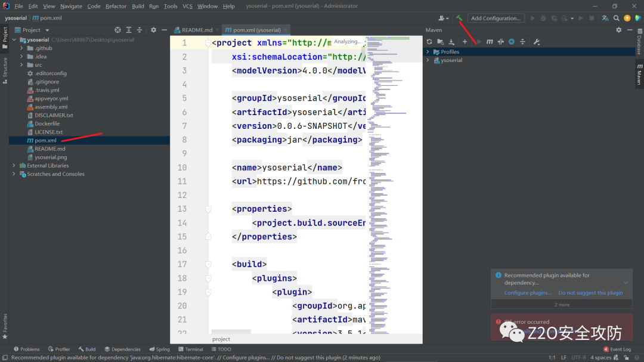Open the File menu
This screenshot has width=644, height=362.
click(19, 6)
